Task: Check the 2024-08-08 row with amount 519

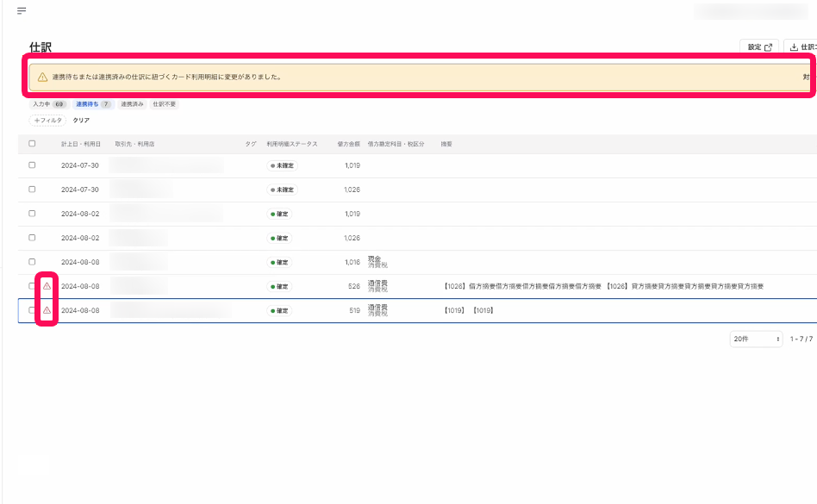Action: (x=32, y=310)
